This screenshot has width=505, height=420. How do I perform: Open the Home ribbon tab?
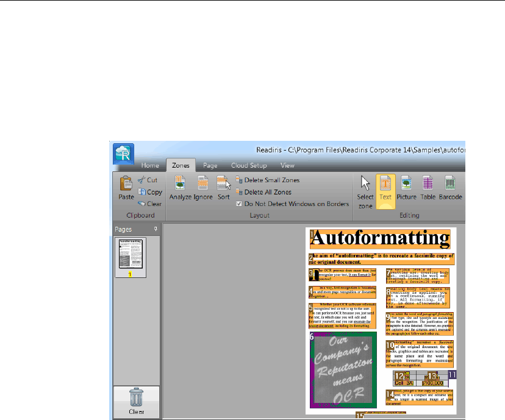coord(150,165)
